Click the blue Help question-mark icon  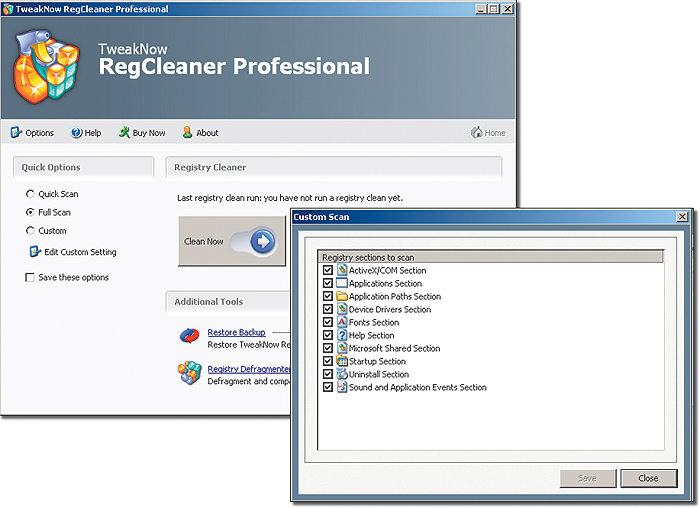click(x=76, y=133)
